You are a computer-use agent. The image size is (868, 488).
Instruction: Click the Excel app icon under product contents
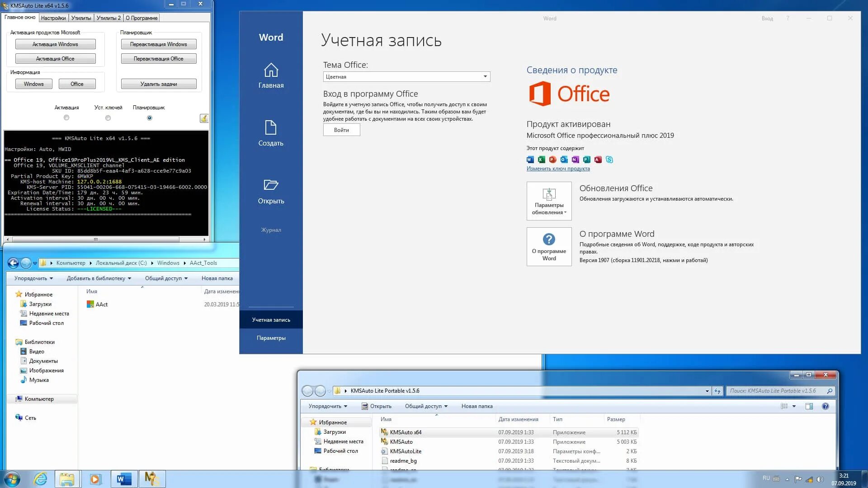pos(542,160)
